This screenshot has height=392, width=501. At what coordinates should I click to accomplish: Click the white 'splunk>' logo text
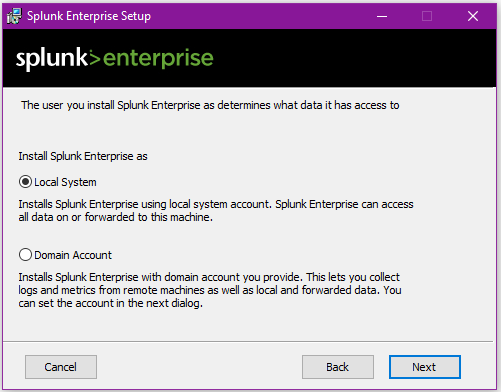pos(58,59)
